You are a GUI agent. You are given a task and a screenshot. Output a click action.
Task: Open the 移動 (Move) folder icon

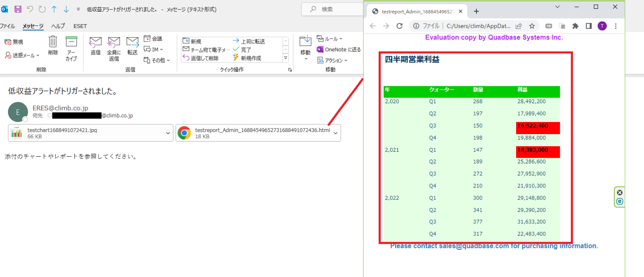pos(305,46)
